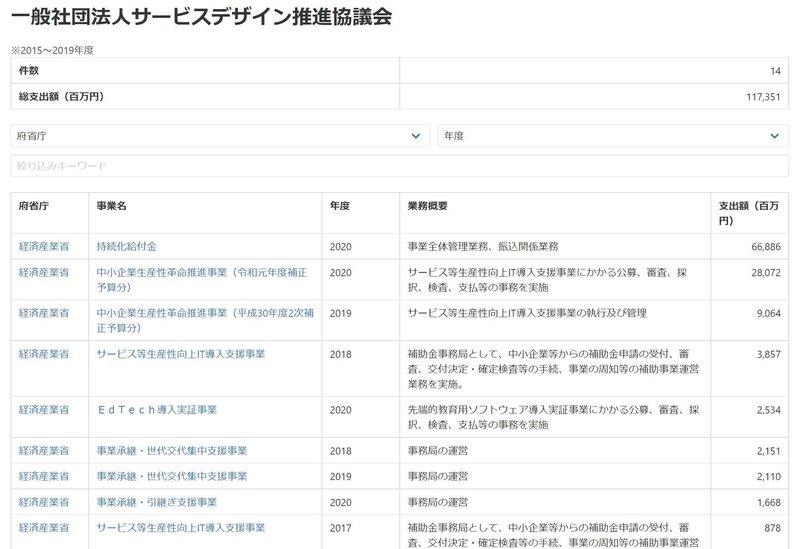800x549 pixels.
Task: Select 事務局の運営 in the 1,668 row
Action: (437, 502)
